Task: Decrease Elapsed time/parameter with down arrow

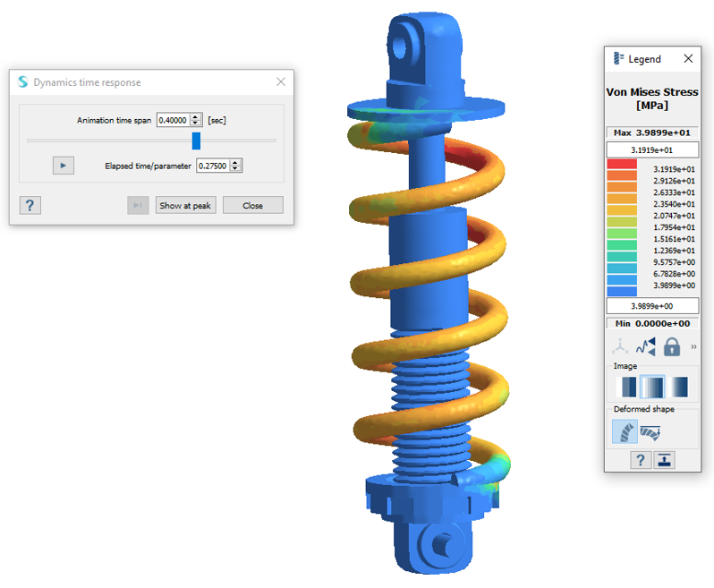Action: coord(235,169)
